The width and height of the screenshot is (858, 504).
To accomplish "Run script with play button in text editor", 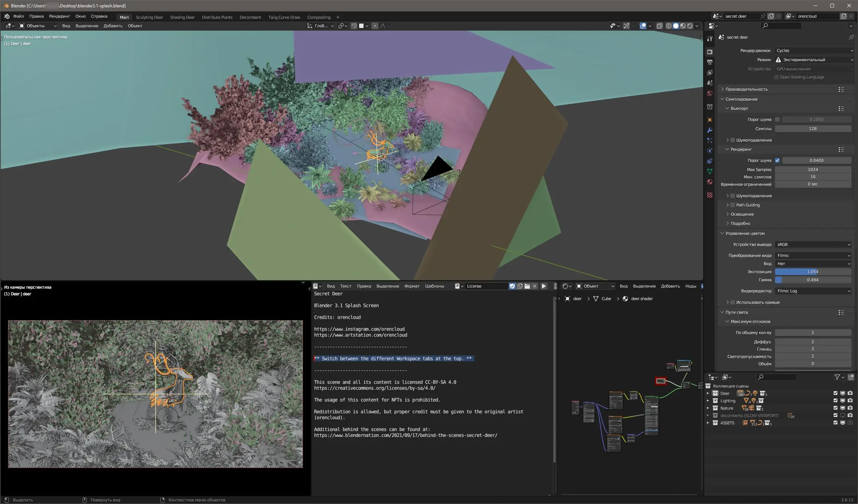I will [543, 286].
